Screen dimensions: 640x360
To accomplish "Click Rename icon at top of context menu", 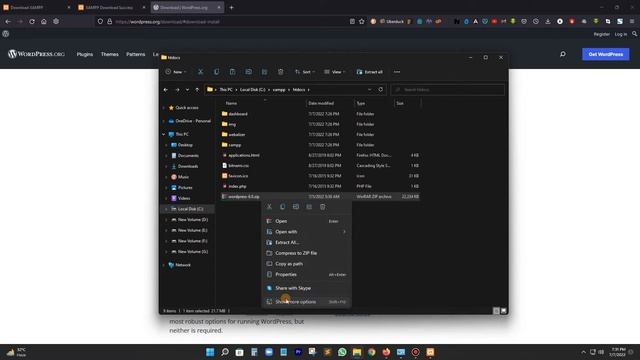I will click(x=296, y=207).
